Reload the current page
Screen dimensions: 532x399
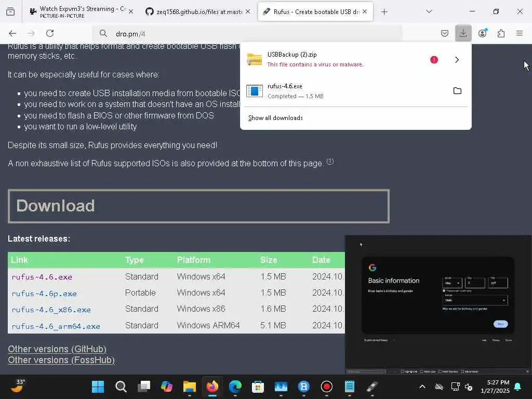tap(50, 33)
